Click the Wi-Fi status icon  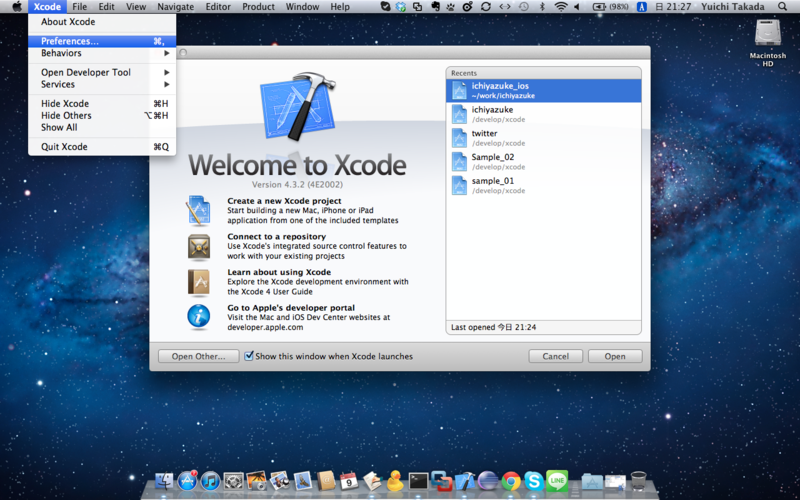(561, 7)
